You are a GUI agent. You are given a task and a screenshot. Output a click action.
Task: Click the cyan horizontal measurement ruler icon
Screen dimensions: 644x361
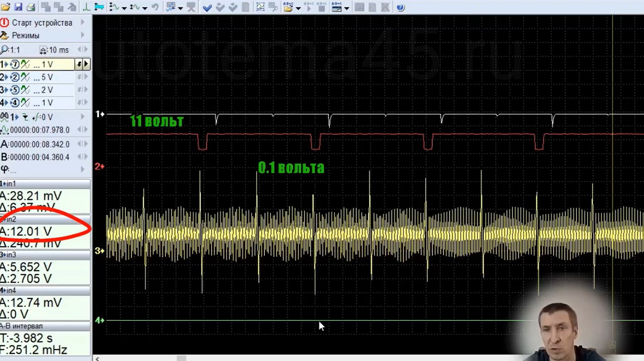pyautogui.click(x=99, y=7)
